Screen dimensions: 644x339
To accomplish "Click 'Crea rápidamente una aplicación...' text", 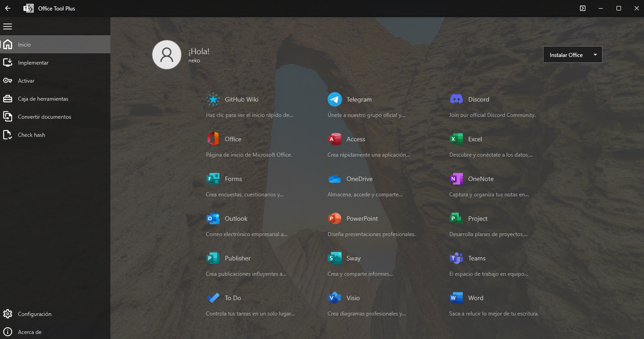I will [x=368, y=155].
